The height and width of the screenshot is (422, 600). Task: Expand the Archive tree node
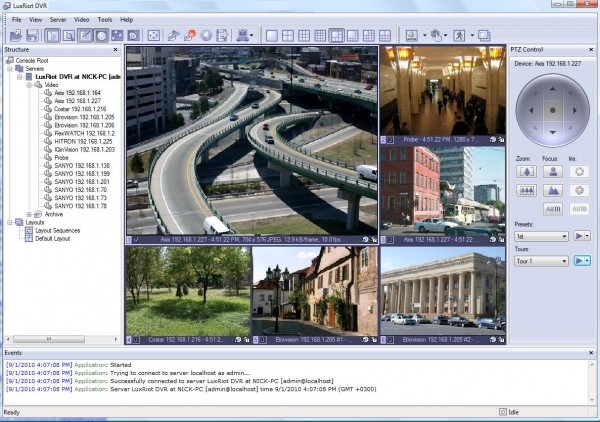click(x=28, y=214)
